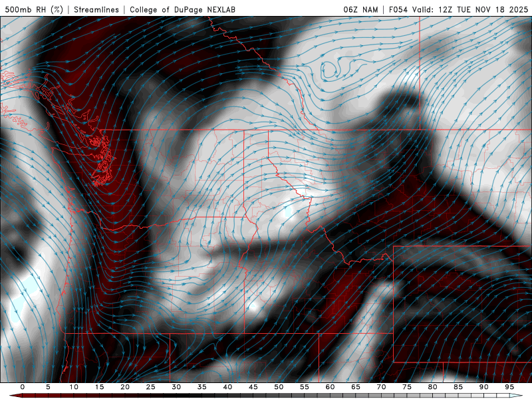Click the "50" color scale label
Screen dimensions: 532x399
(x=279, y=387)
